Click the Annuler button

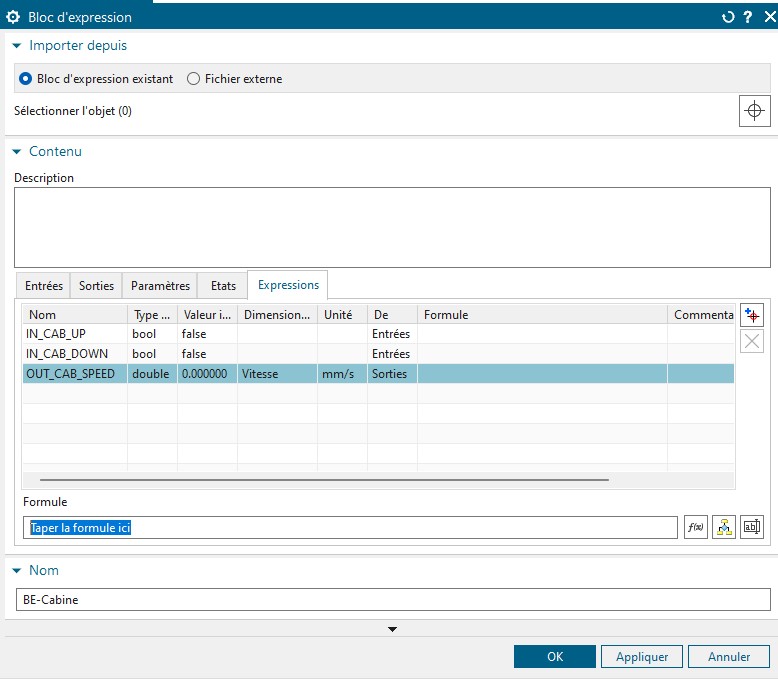[x=729, y=657]
